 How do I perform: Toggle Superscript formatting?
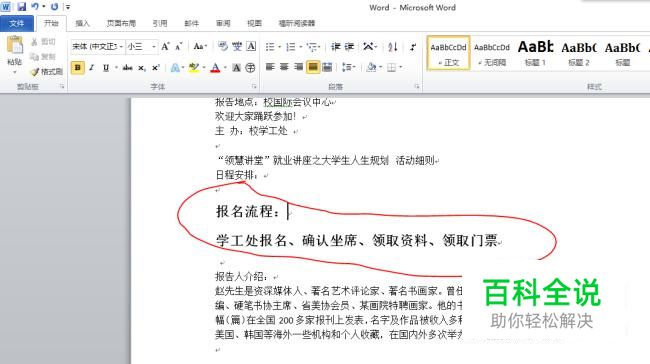click(155, 67)
